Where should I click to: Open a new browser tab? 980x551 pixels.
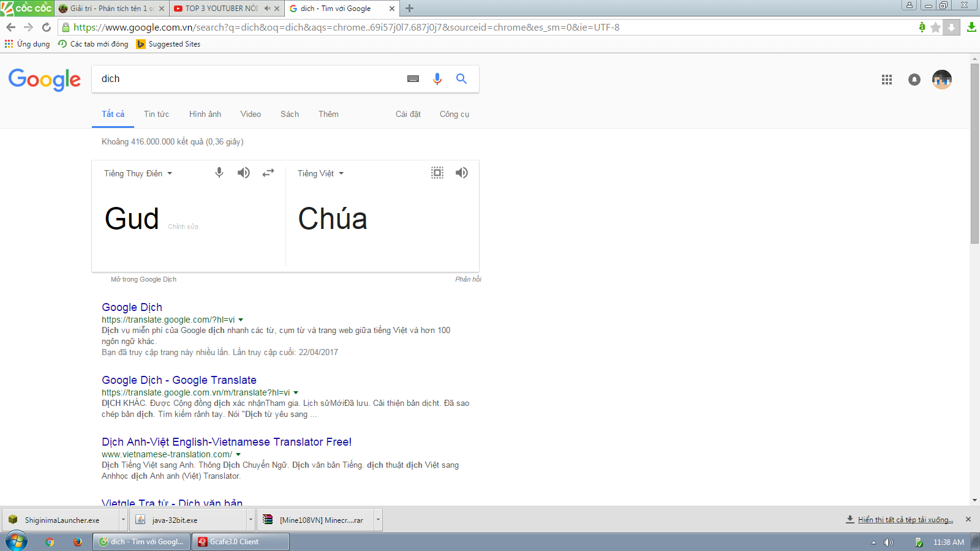click(x=410, y=9)
